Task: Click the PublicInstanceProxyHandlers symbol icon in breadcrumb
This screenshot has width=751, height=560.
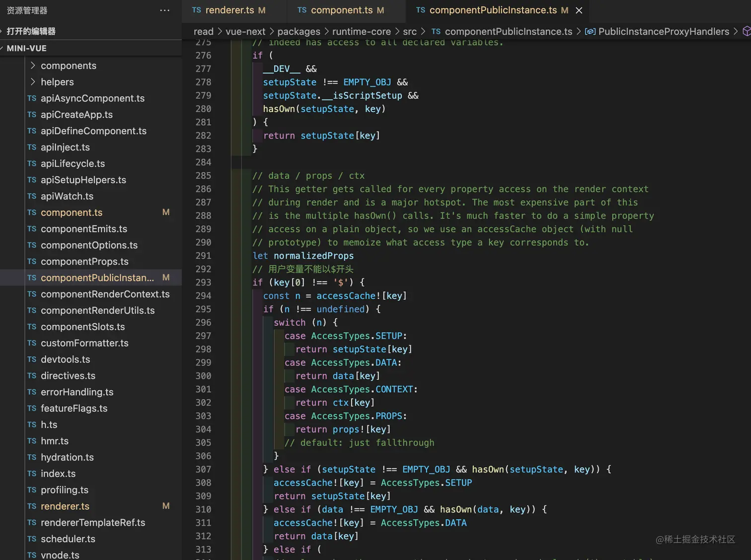Action: pos(590,32)
